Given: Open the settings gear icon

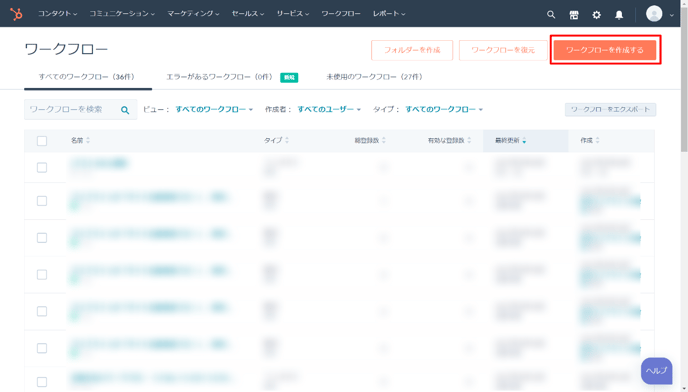Looking at the screenshot, I should click(x=596, y=15).
